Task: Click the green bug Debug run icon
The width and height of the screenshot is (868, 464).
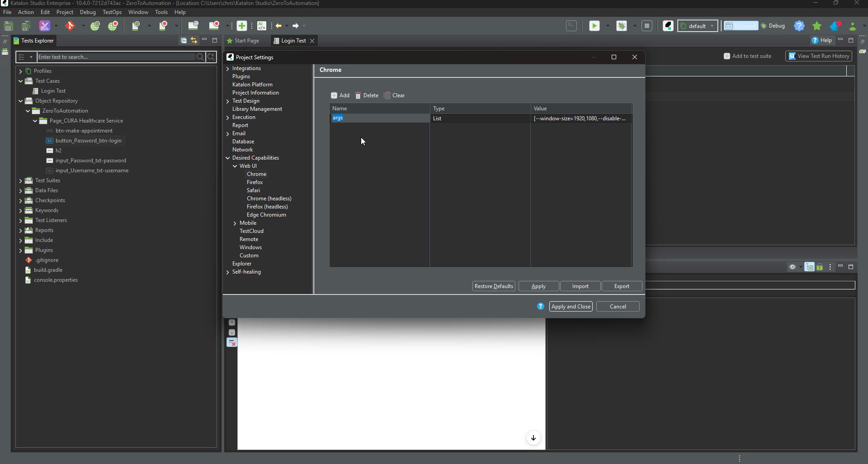Action: pyautogui.click(x=622, y=26)
